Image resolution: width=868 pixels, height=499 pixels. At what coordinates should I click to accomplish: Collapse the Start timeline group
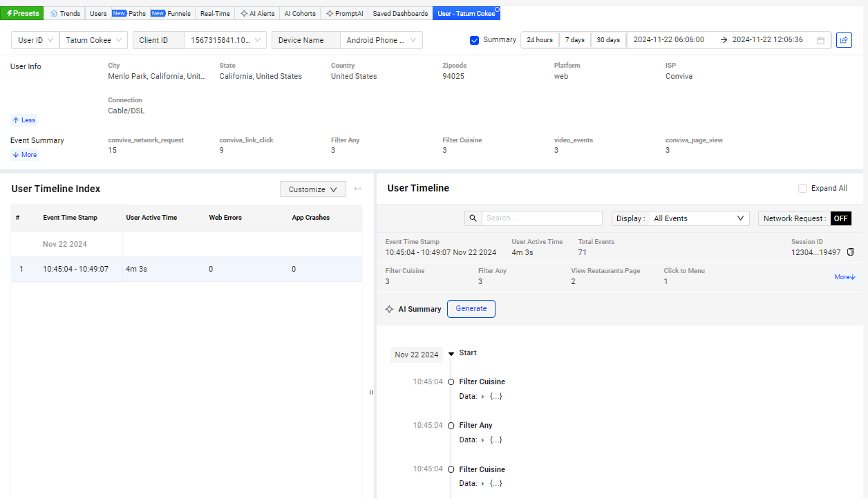click(x=451, y=353)
